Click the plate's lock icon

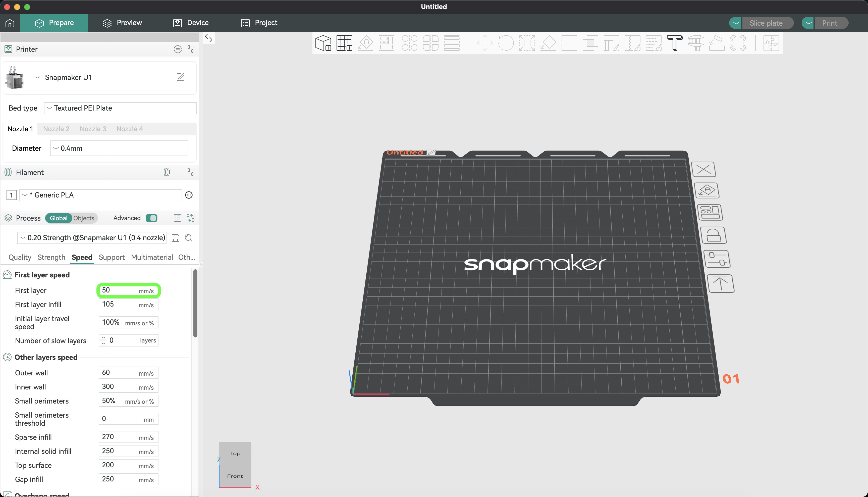[x=714, y=235]
